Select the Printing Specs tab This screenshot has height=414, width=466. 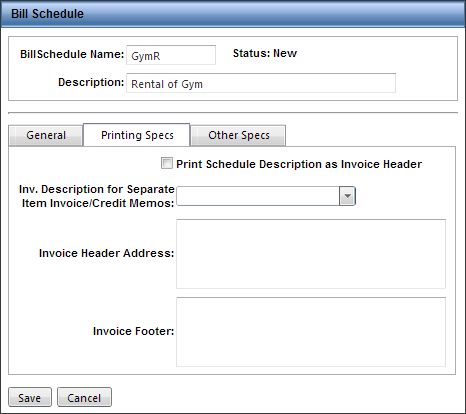(x=137, y=135)
